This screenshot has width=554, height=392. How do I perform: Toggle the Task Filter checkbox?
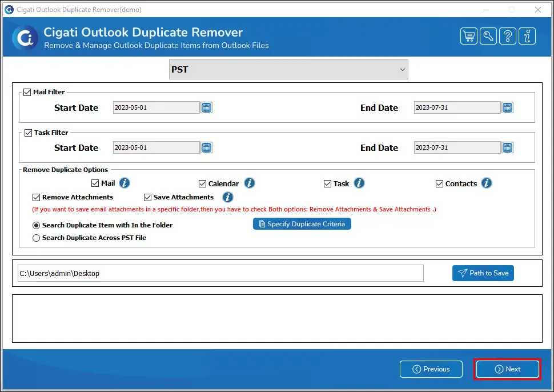point(28,133)
